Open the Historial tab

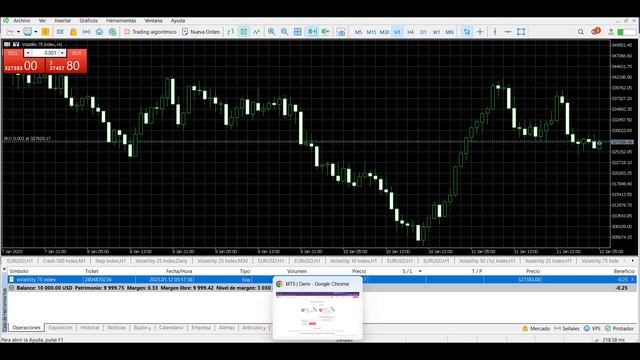90,328
